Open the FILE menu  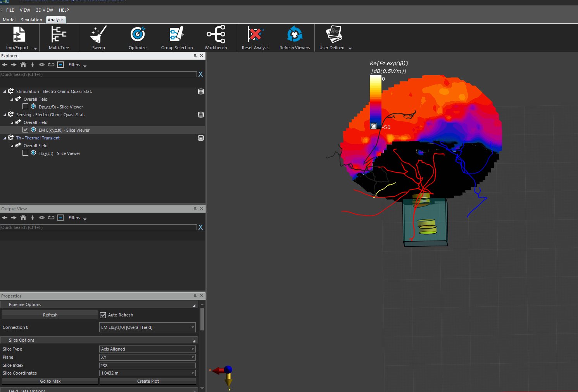10,10
